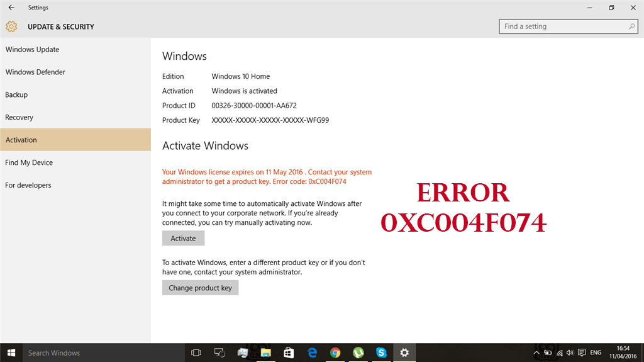Open the Windows Start menu

click(11, 353)
